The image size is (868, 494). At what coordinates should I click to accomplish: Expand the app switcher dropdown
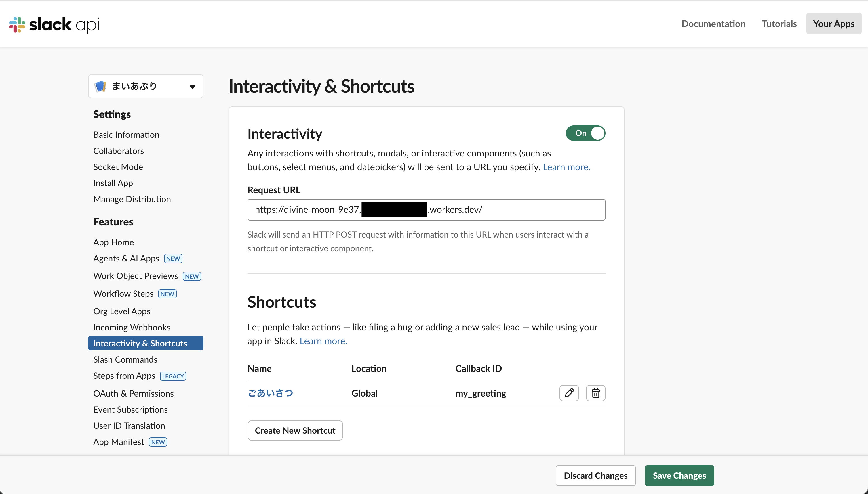coord(192,86)
